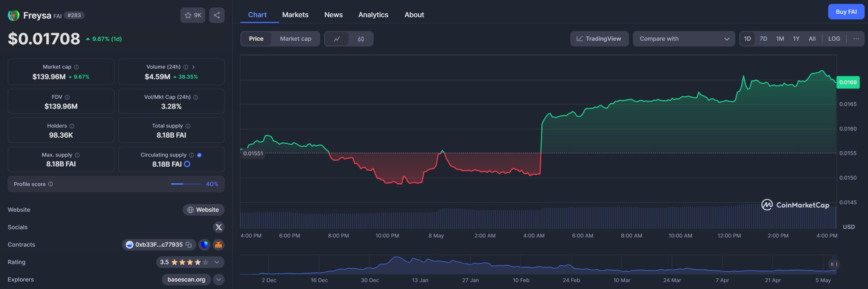Click the 98.36K holders value
868x289 pixels.
(x=61, y=135)
